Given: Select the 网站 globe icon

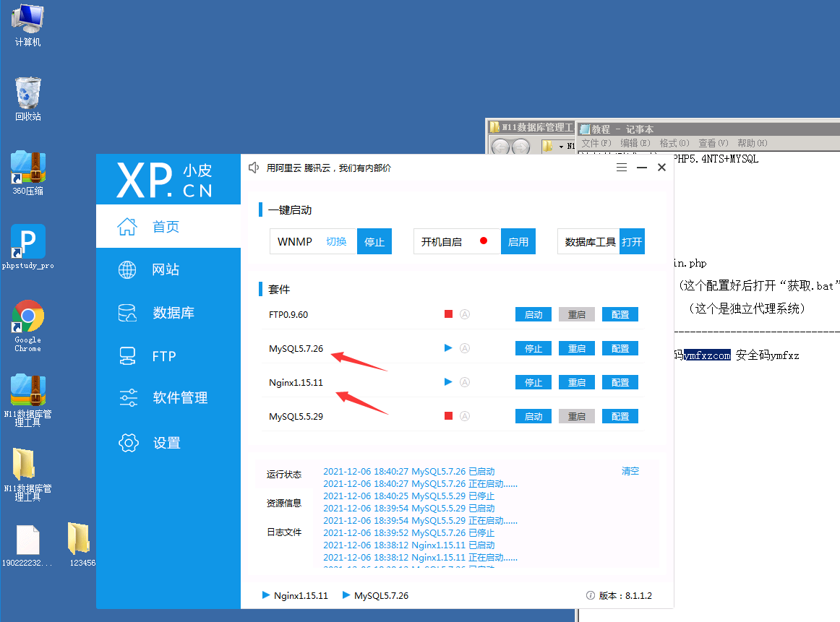Looking at the screenshot, I should tap(127, 270).
